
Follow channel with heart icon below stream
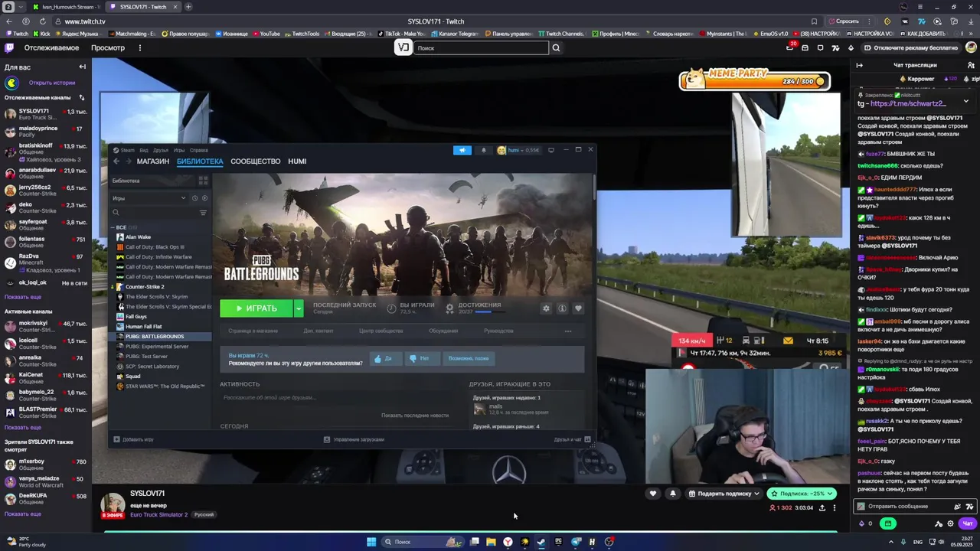coord(653,494)
